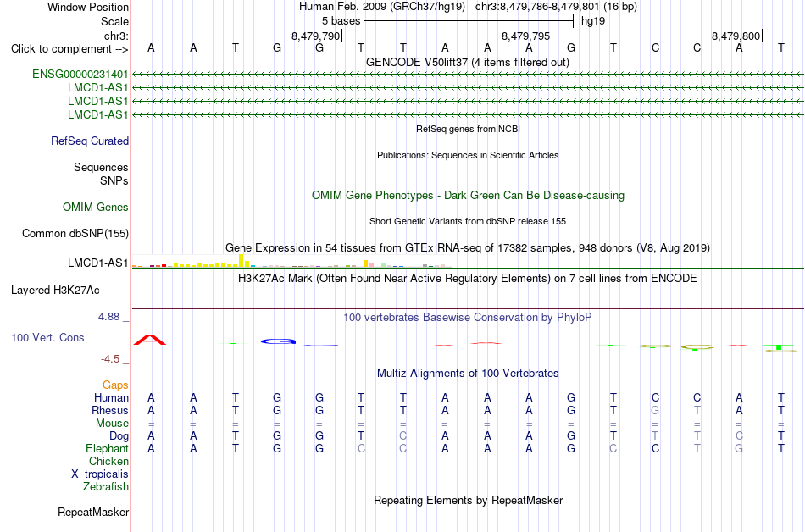This screenshot has width=805, height=532.
Task: Click the 'RefSeq genes from NCBI' title
Action: pyautogui.click(x=469, y=129)
